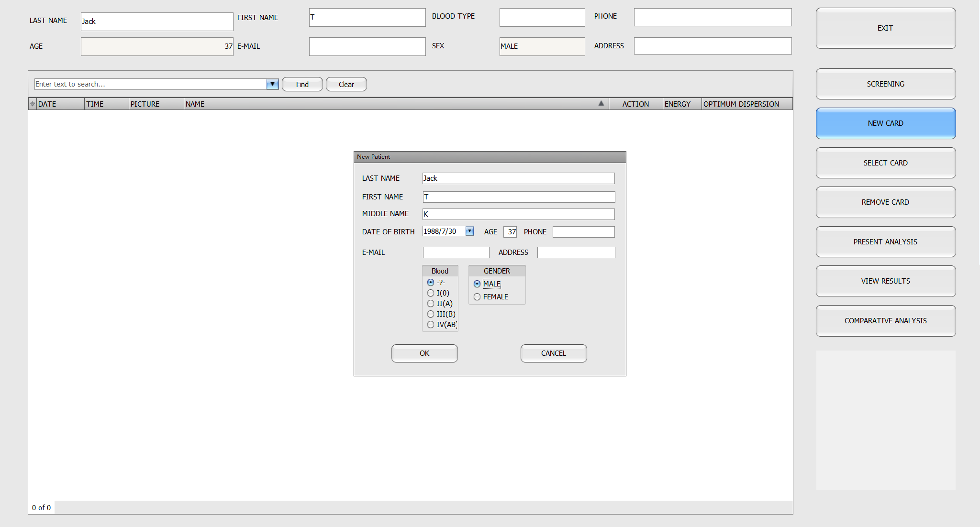The height and width of the screenshot is (527, 980).
Task: Open the SCREENING section
Action: pos(885,84)
